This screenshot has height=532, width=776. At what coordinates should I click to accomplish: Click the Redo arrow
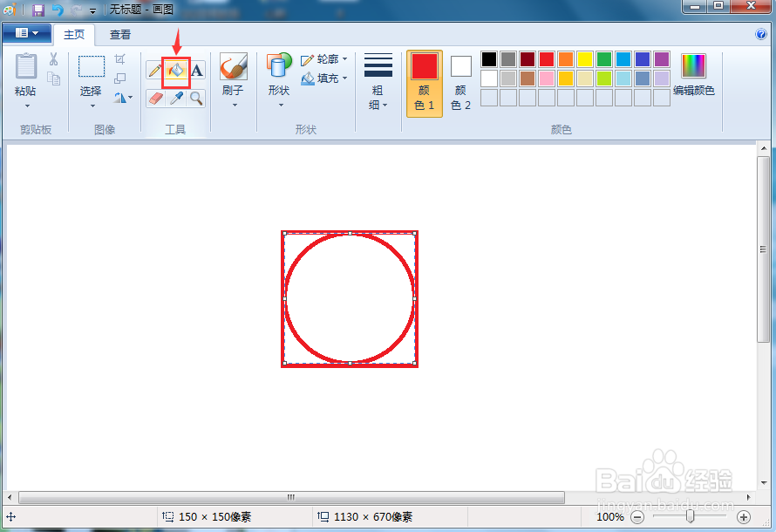coord(76,10)
